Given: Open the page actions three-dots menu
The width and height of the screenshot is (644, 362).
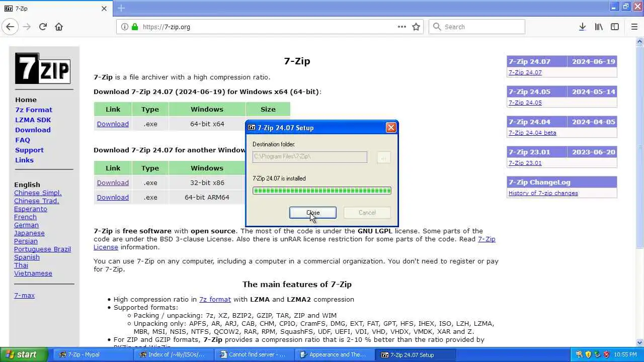Looking at the screenshot, I should pyautogui.click(x=401, y=27).
